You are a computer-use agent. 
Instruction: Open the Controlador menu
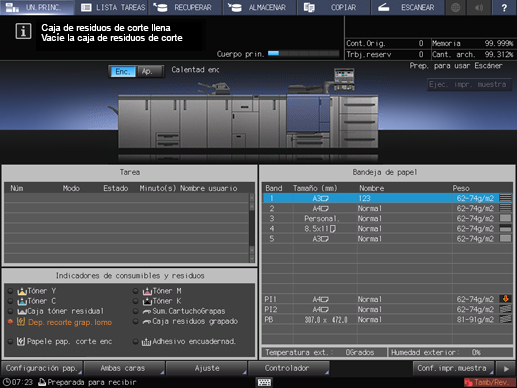coord(288,368)
